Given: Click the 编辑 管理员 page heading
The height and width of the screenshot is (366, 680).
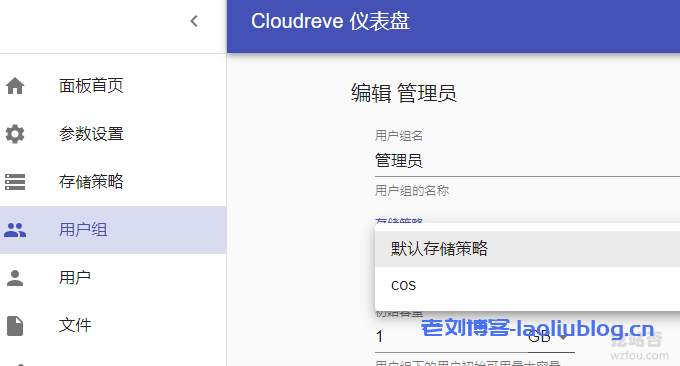Looking at the screenshot, I should tap(403, 93).
